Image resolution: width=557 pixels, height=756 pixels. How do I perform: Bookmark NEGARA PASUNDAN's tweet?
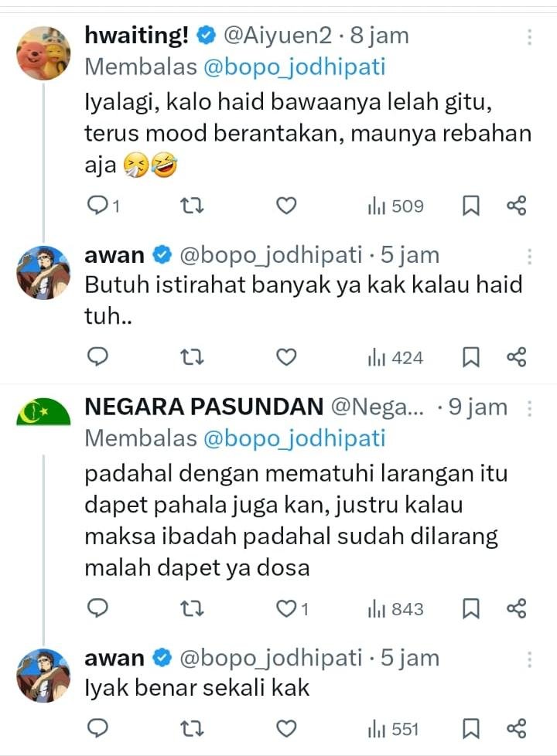point(470,609)
